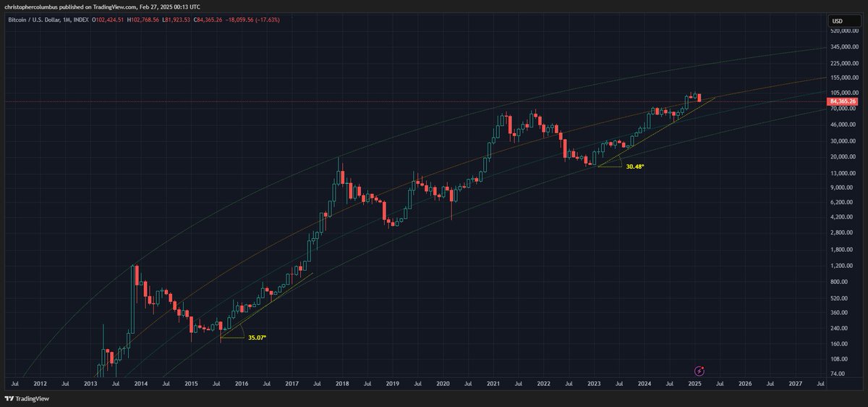Click the 2020 label on time axis

coord(443,382)
